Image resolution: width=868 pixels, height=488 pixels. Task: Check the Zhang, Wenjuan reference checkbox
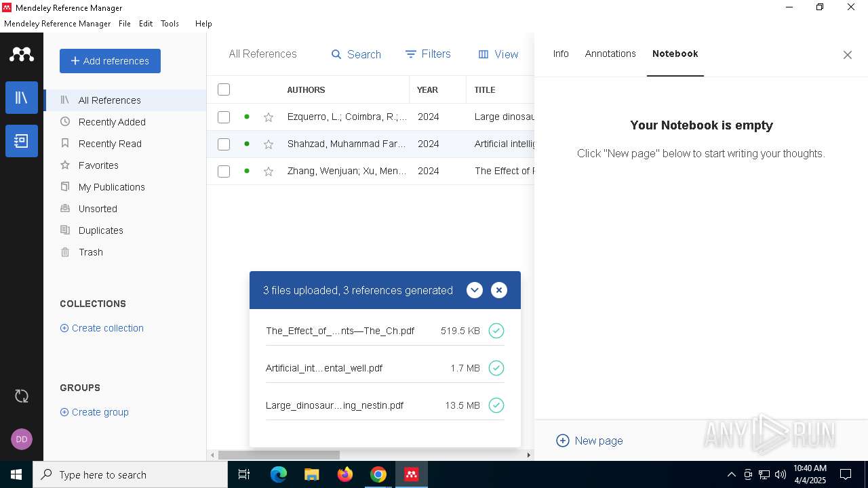(224, 171)
